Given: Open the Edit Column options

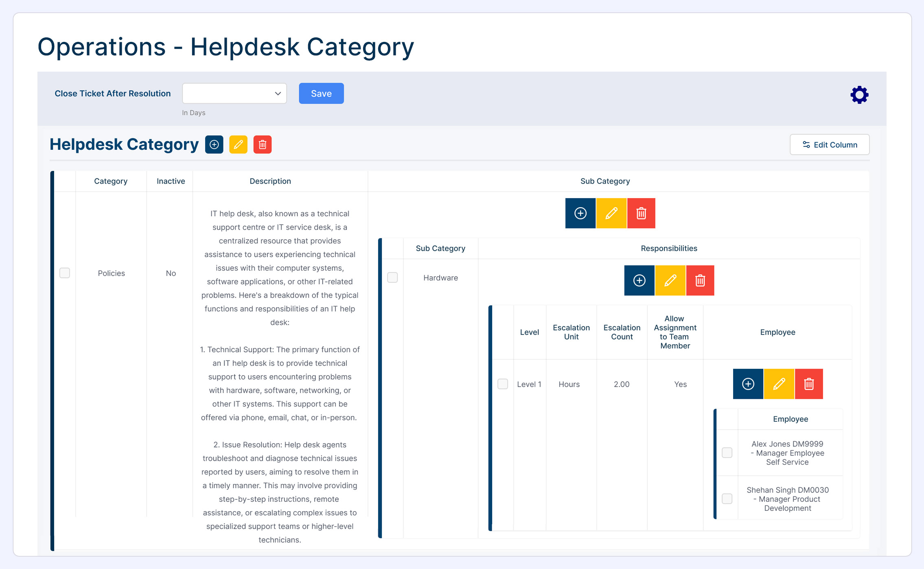Looking at the screenshot, I should click(830, 145).
